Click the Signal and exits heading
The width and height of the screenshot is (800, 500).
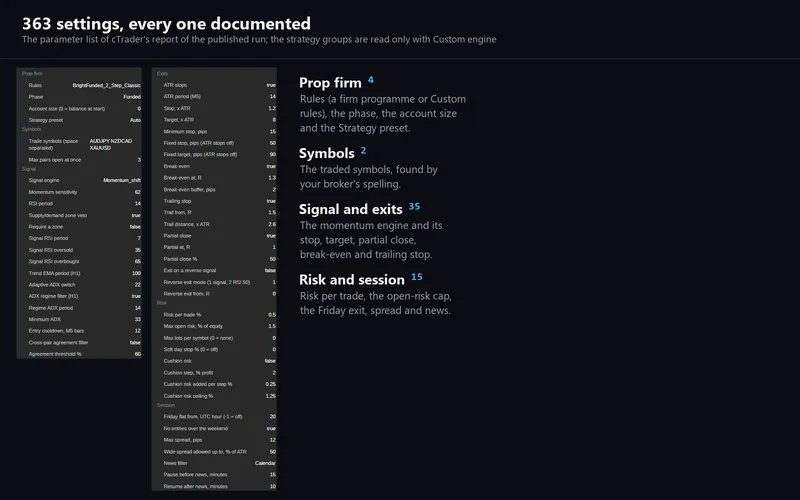click(351, 209)
